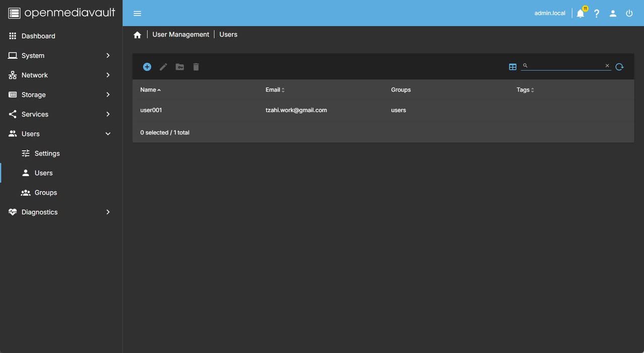This screenshot has width=644, height=353.
Task: Sort table by Name column
Action: point(150,90)
